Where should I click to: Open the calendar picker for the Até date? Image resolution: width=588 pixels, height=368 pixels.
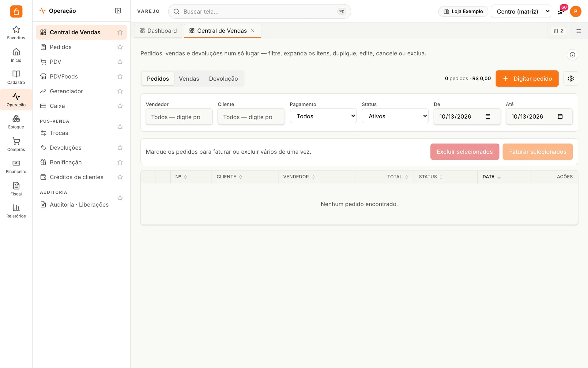point(560,117)
